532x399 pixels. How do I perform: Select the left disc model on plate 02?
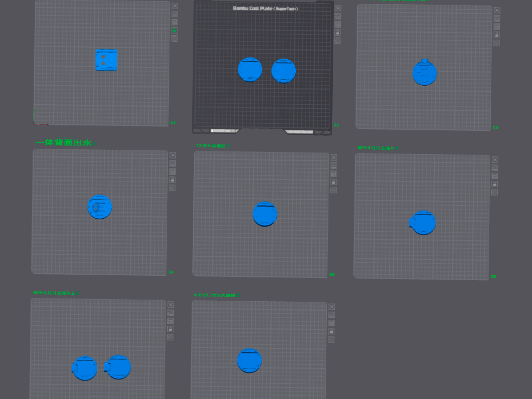pyautogui.click(x=250, y=69)
